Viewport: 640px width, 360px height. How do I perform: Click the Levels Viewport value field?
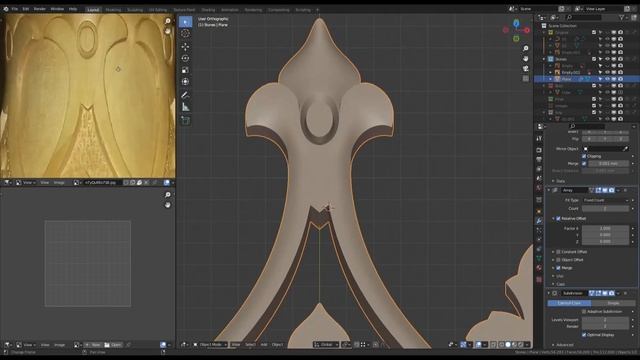click(x=605, y=320)
